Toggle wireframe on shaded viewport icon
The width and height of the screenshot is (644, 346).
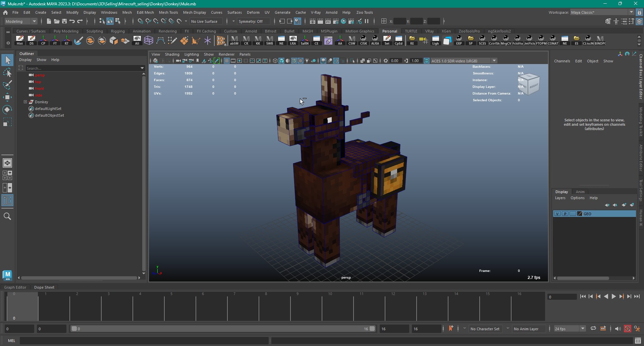pyautogui.click(x=294, y=61)
